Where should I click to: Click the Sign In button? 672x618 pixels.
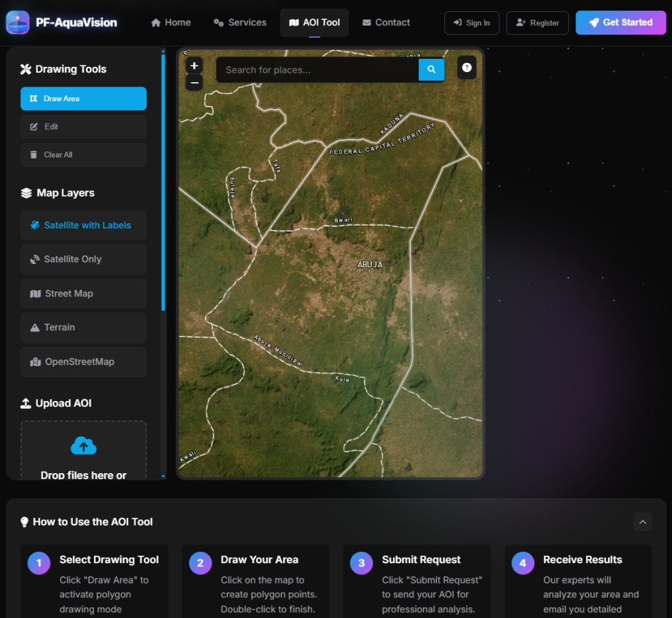tap(472, 22)
